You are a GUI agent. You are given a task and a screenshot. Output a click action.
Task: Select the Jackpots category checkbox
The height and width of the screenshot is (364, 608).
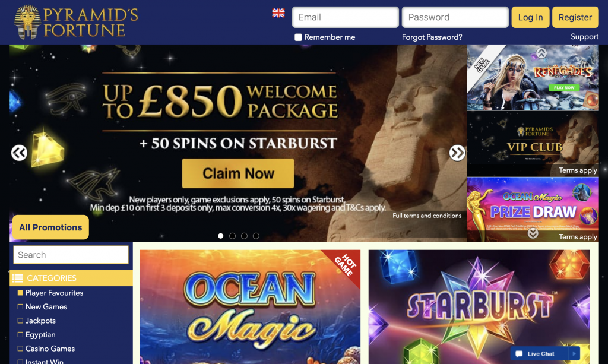20,321
